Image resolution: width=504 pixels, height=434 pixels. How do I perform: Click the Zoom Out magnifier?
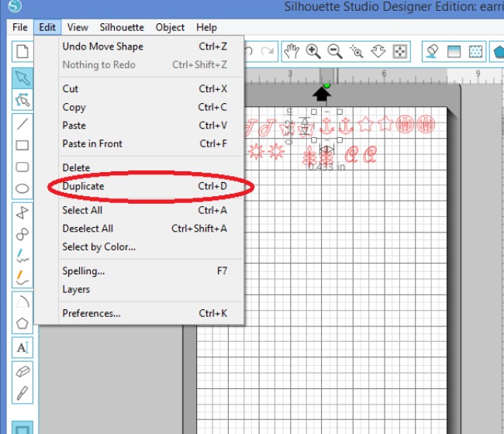[335, 51]
